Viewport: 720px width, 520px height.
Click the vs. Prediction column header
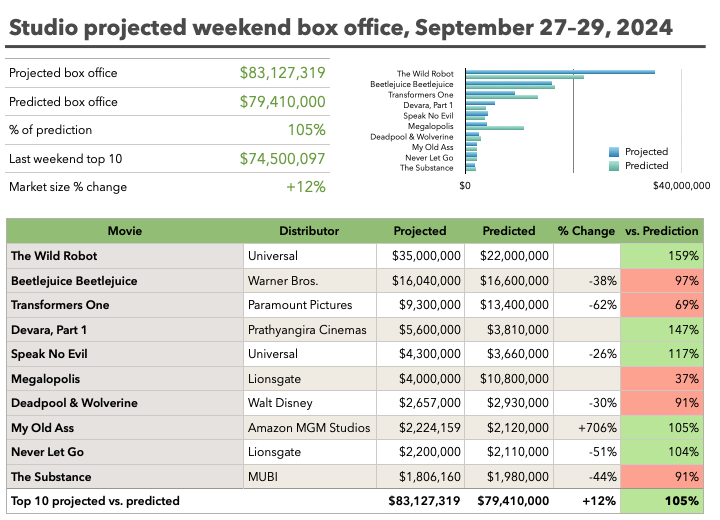tap(662, 231)
